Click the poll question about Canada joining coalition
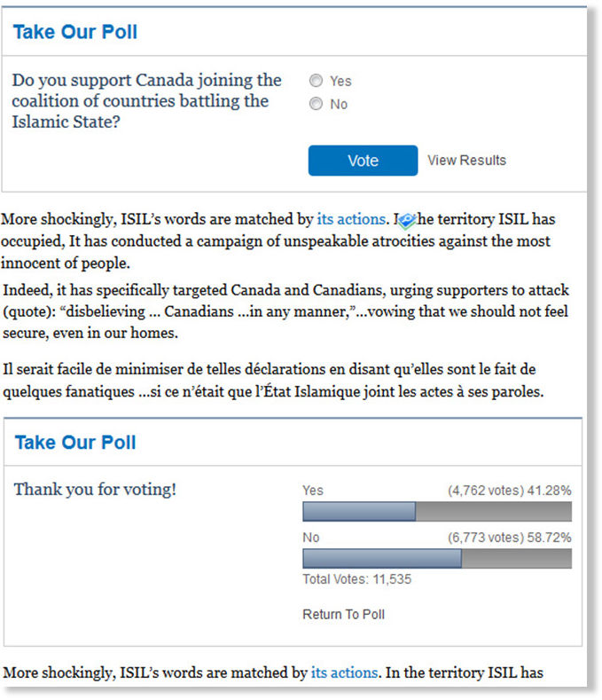 tap(147, 101)
